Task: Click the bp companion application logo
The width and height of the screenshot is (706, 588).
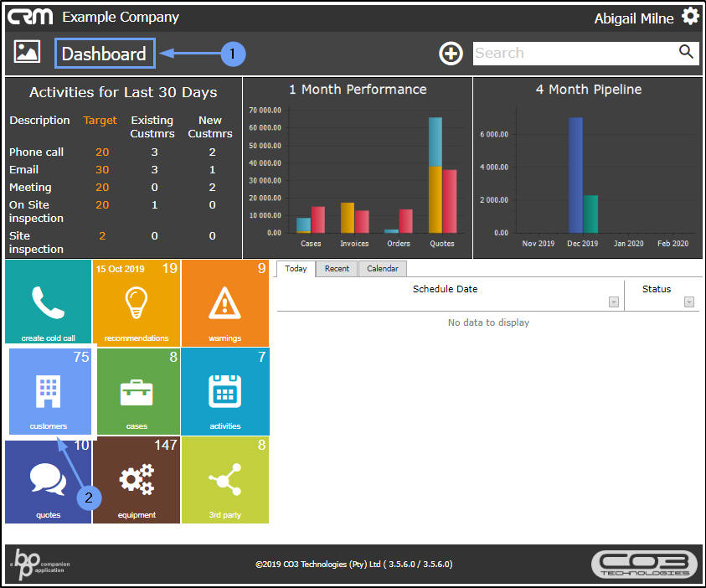Action: click(x=40, y=564)
